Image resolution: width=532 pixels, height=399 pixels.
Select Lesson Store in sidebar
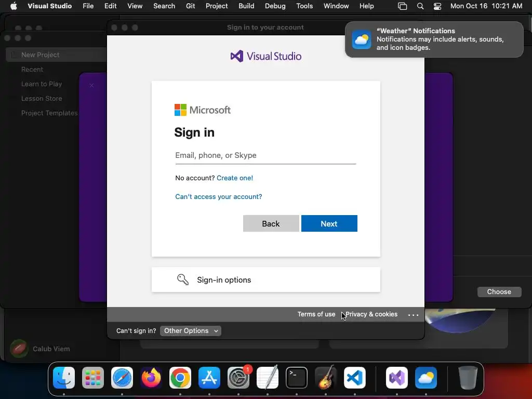42,98
